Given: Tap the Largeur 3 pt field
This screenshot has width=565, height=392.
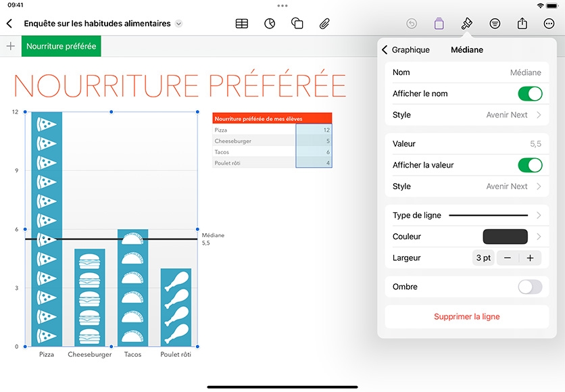Looking at the screenshot, I should (483, 258).
